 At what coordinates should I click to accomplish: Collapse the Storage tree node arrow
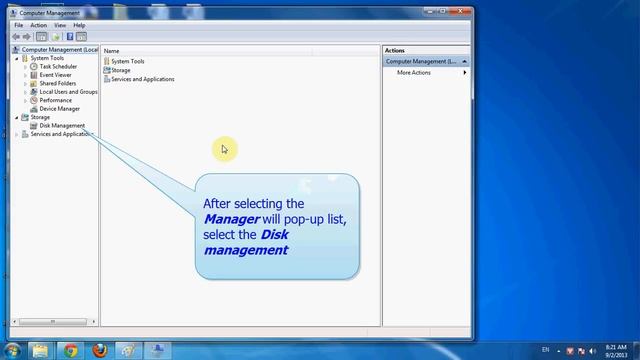(x=17, y=118)
